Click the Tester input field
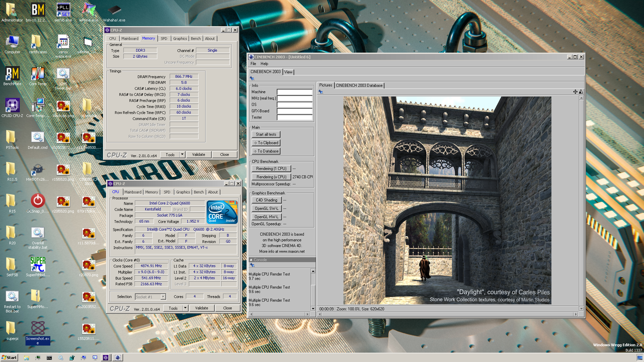Viewport: 644px width, 362px height. pos(294,117)
